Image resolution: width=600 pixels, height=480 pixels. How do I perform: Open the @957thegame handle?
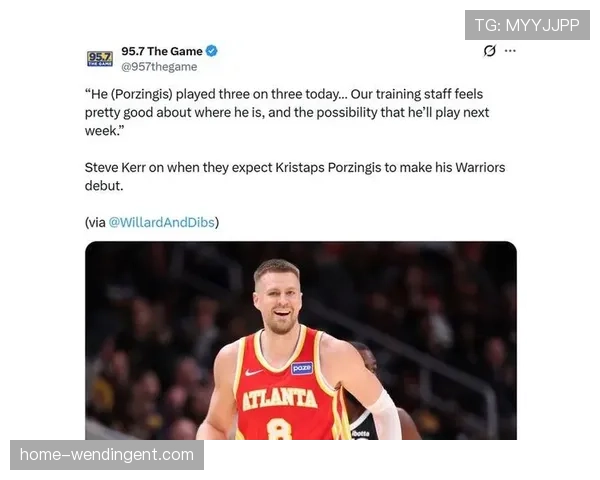159,67
